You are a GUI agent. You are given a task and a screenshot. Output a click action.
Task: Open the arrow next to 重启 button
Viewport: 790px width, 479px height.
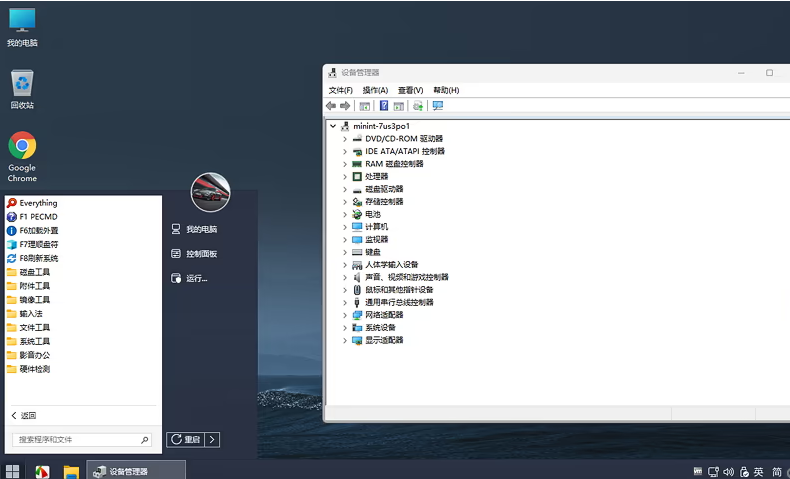point(213,439)
